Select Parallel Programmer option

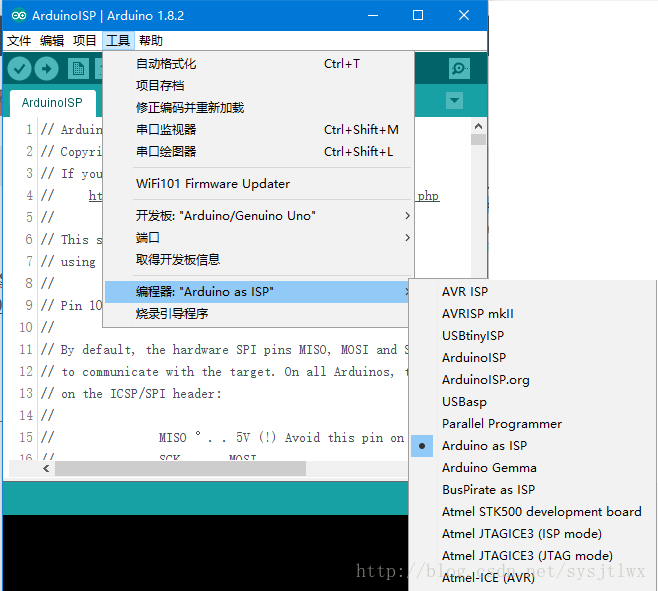tap(533, 424)
